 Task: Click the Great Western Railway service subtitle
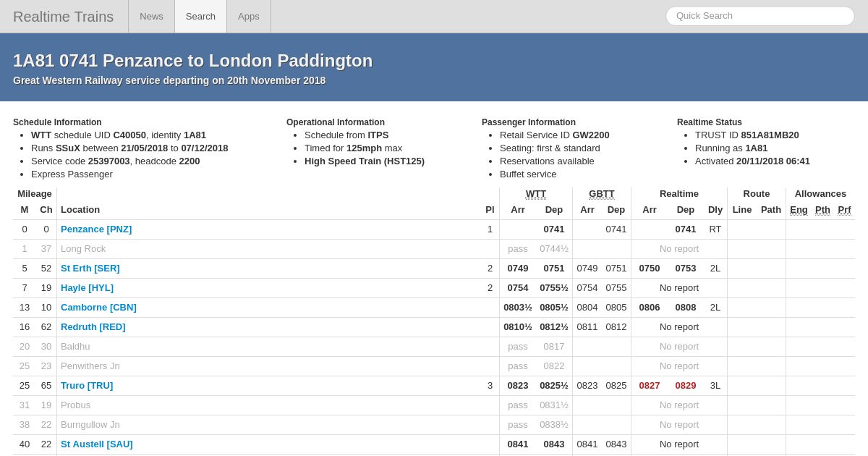(x=169, y=80)
